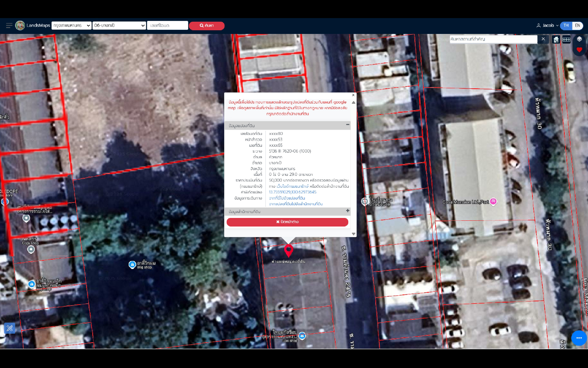This screenshot has height=368, width=588.
Task: Expand the ข้อมูลสำนักงานที่ดิน section with plus
Action: [347, 211]
